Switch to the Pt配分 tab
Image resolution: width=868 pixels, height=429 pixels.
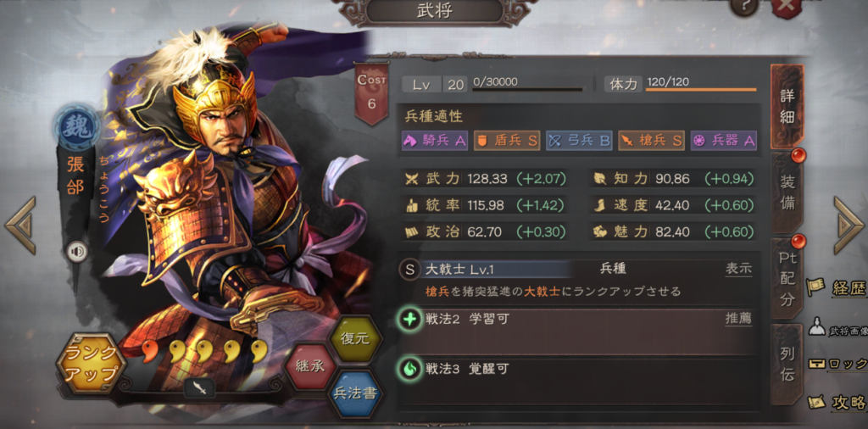tap(787, 279)
